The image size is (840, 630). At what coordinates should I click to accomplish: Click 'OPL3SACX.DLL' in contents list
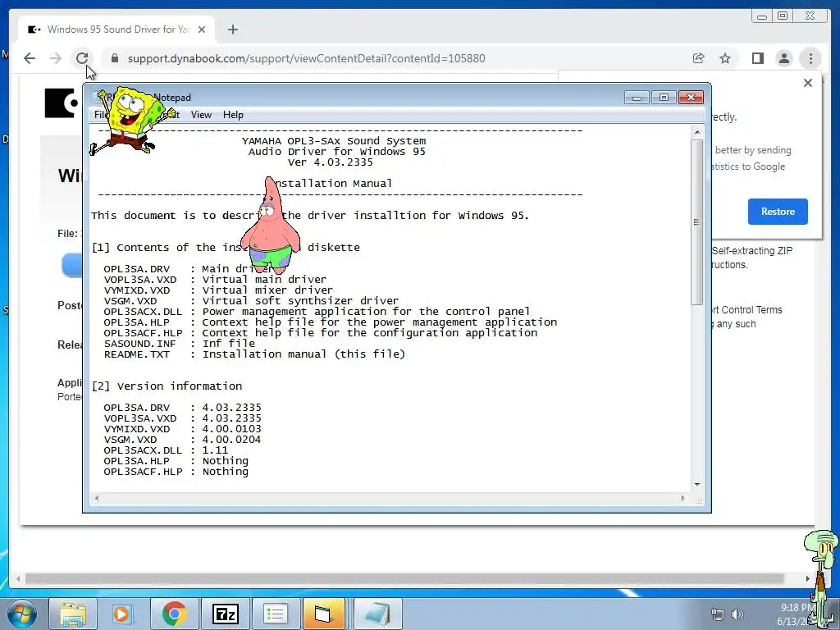coord(143,311)
